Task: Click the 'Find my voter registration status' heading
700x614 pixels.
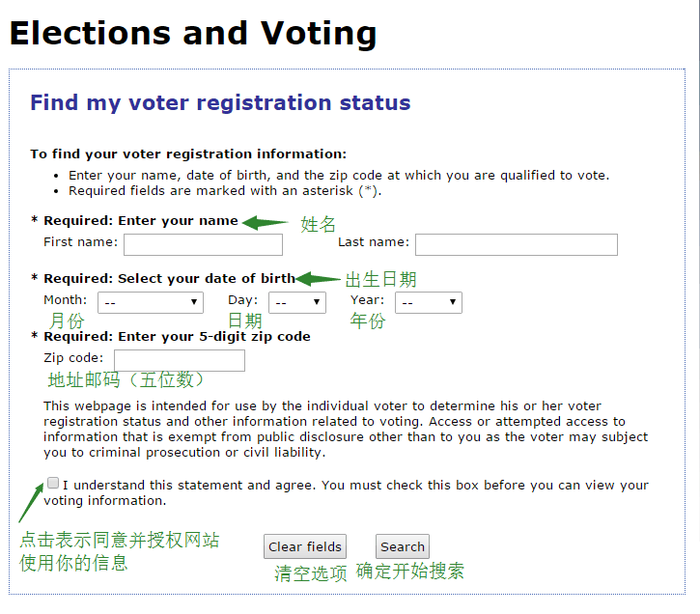Action: 220,102
